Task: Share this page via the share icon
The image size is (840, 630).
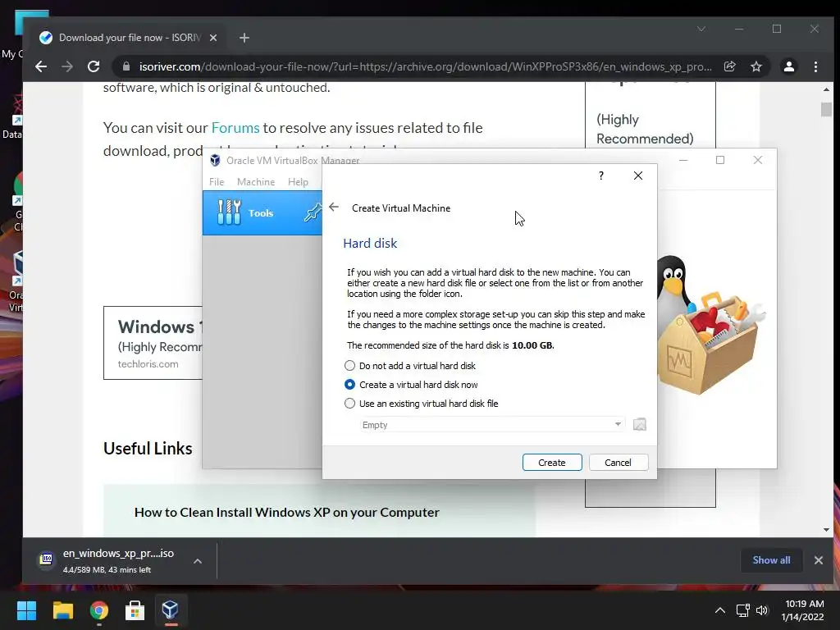Action: pyautogui.click(x=729, y=66)
